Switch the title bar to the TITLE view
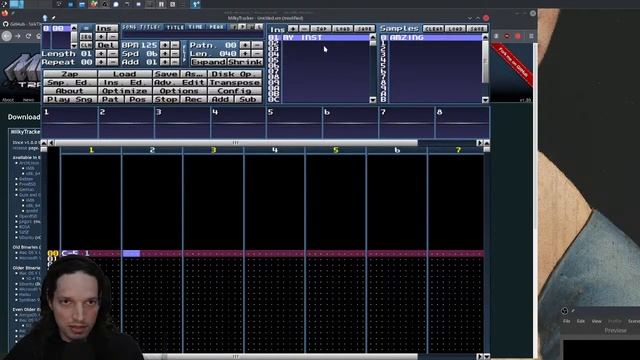The image size is (640, 360). tap(175, 27)
